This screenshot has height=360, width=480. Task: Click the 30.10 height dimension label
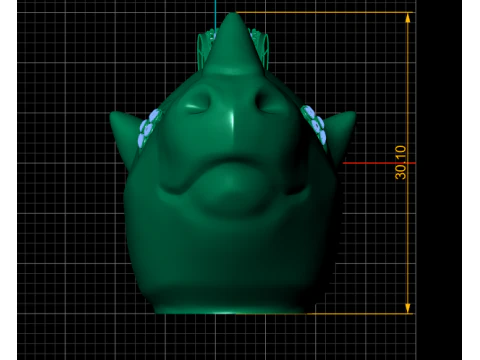point(401,162)
